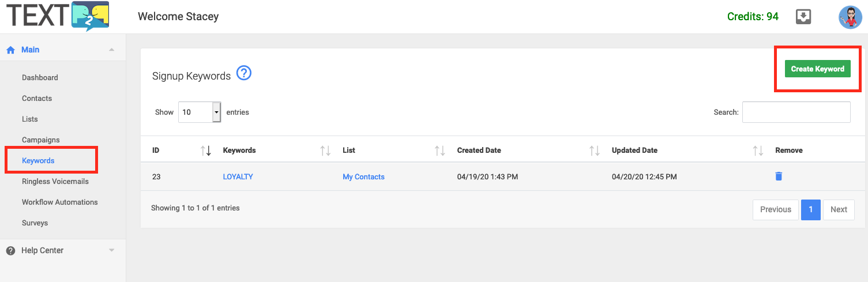
Task: Click the Signup Keywords help question icon
Action: click(244, 73)
